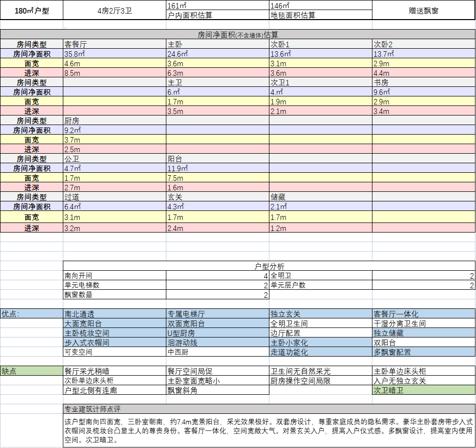Select the 公卫 room type cell
The image size is (476, 448).
115,159
